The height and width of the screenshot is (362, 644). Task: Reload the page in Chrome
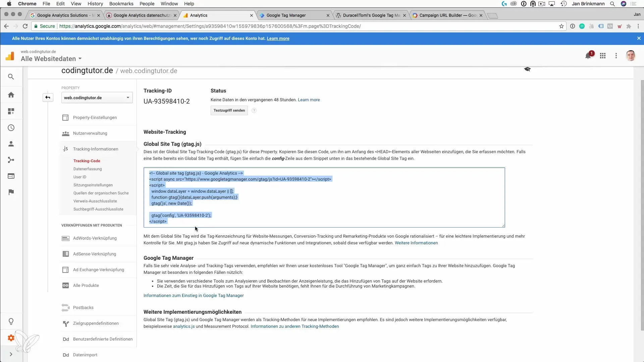pos(25,26)
